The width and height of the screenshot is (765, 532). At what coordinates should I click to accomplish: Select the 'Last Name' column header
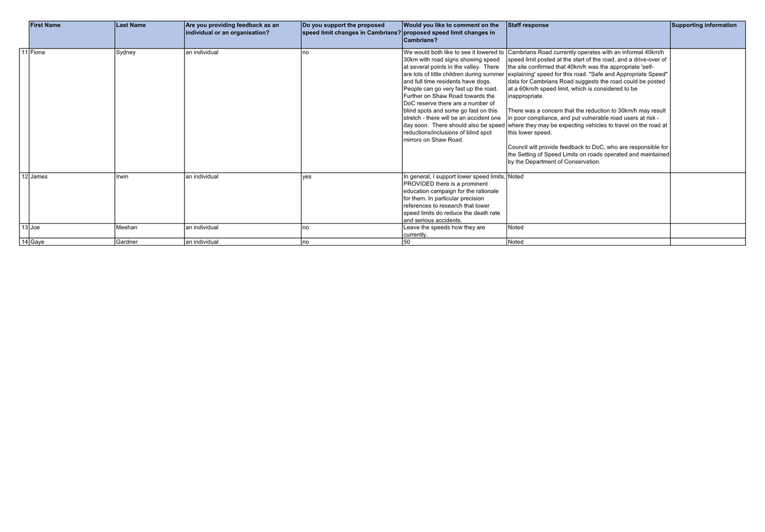tap(149, 35)
